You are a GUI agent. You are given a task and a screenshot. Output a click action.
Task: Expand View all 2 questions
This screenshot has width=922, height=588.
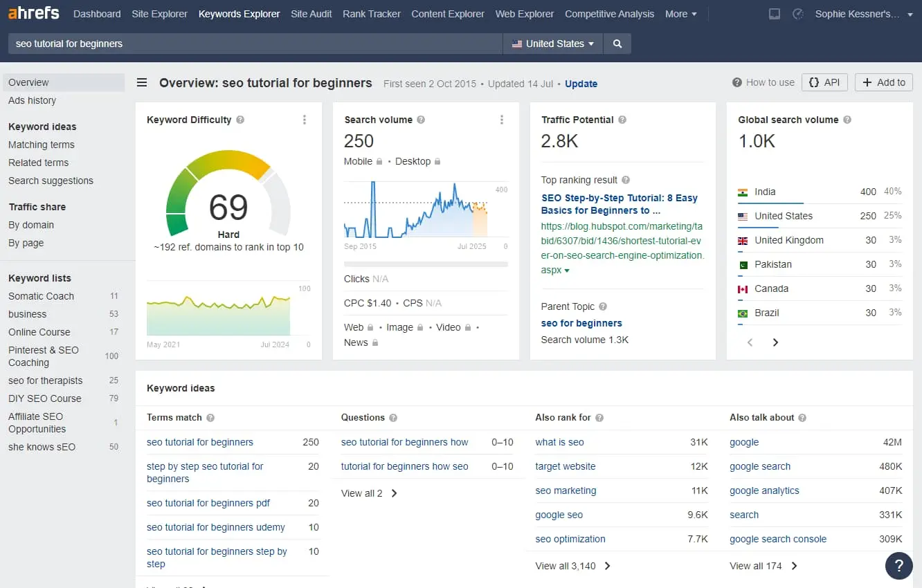coord(369,493)
